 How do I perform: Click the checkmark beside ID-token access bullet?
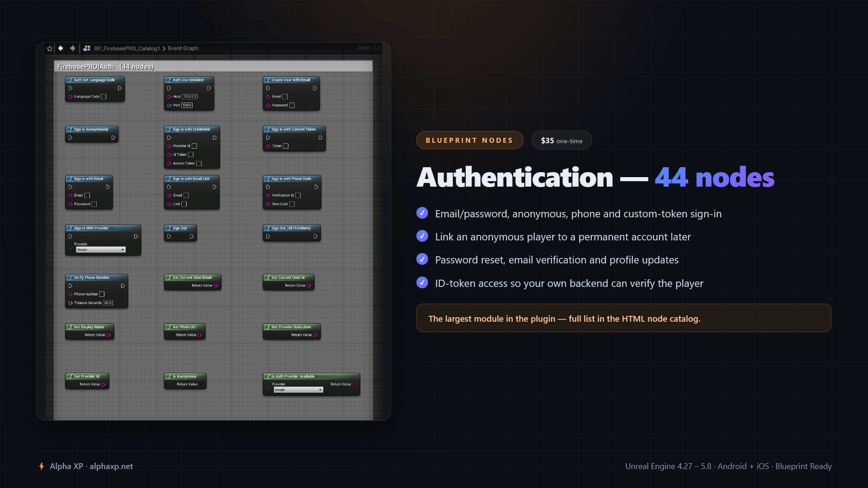coord(422,282)
